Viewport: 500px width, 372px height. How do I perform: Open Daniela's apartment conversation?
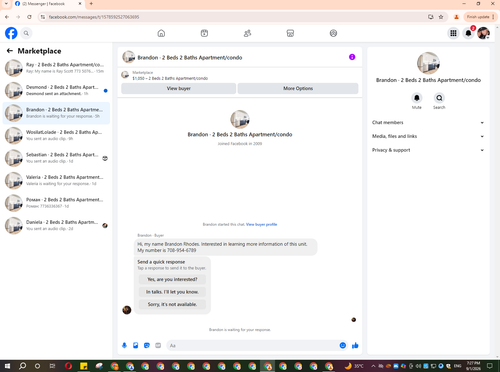(x=56, y=225)
